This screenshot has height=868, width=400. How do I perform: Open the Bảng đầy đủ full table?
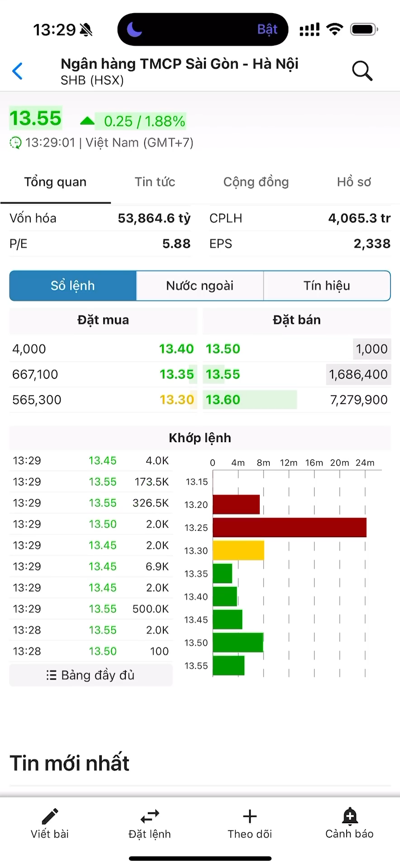(91, 675)
